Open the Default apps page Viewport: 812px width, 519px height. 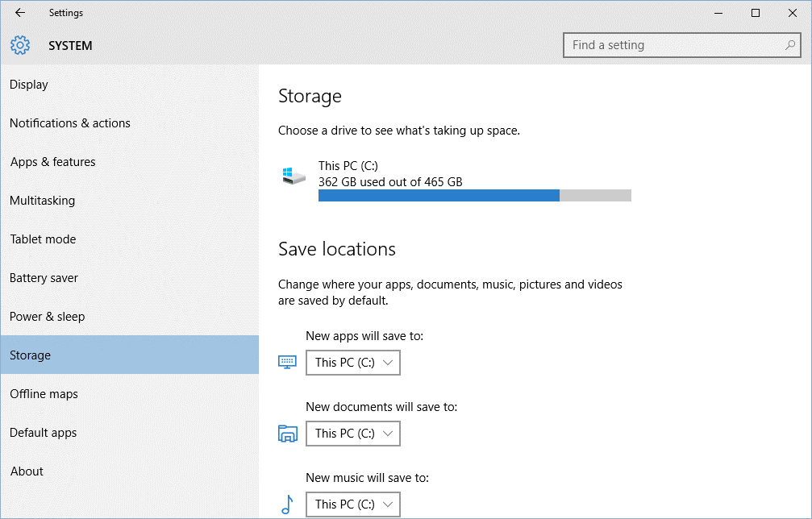tap(44, 433)
